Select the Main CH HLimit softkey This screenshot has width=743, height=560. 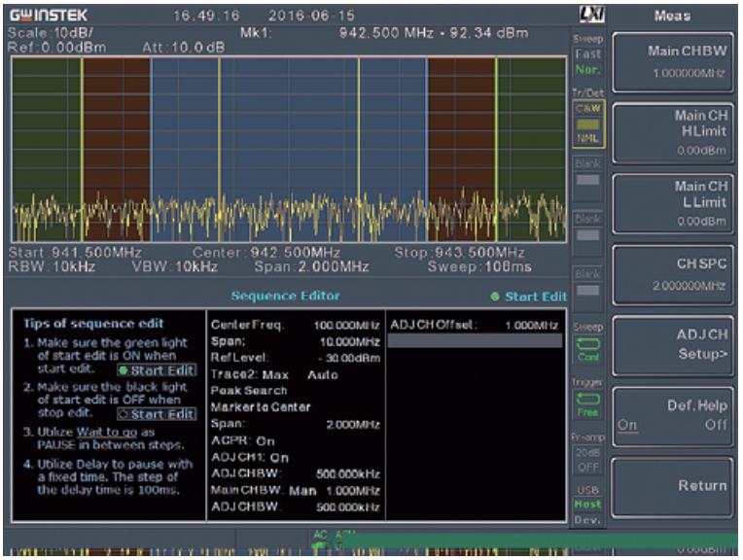click(x=673, y=133)
